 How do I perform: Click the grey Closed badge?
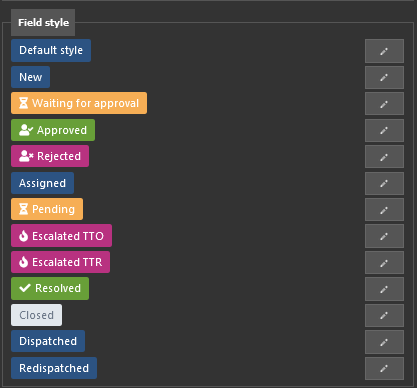pyautogui.click(x=36, y=315)
